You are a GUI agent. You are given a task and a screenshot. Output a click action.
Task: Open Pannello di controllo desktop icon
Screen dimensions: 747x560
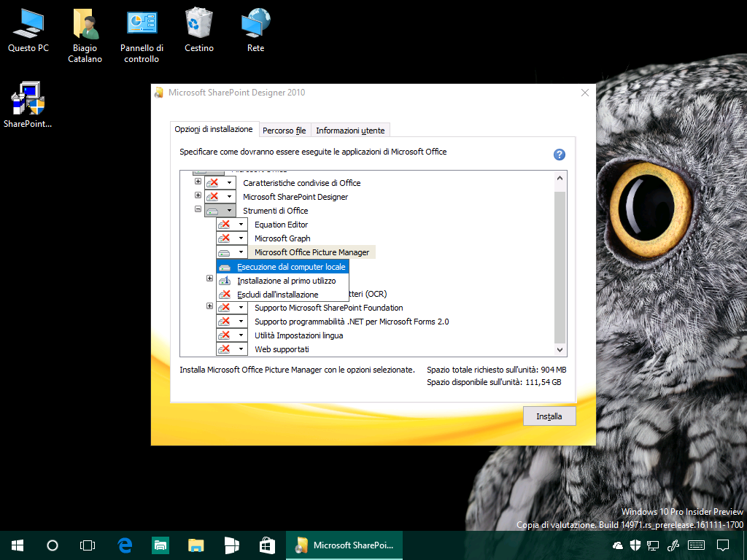click(142, 36)
